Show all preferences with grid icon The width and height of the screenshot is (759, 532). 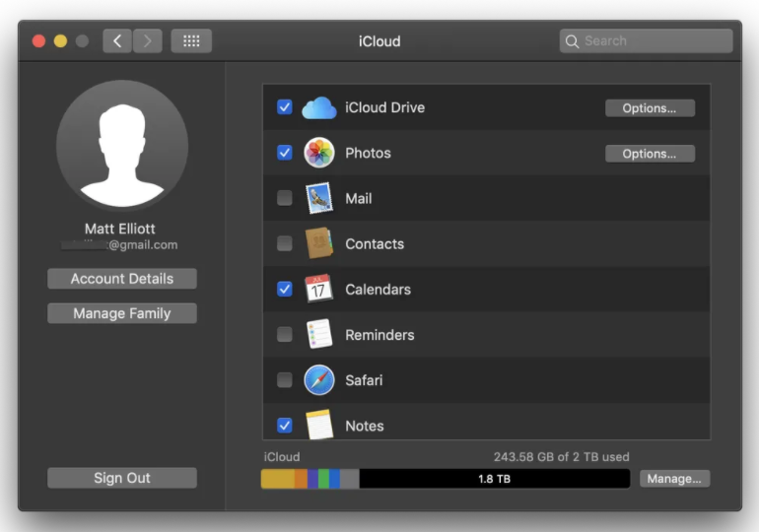pos(191,41)
